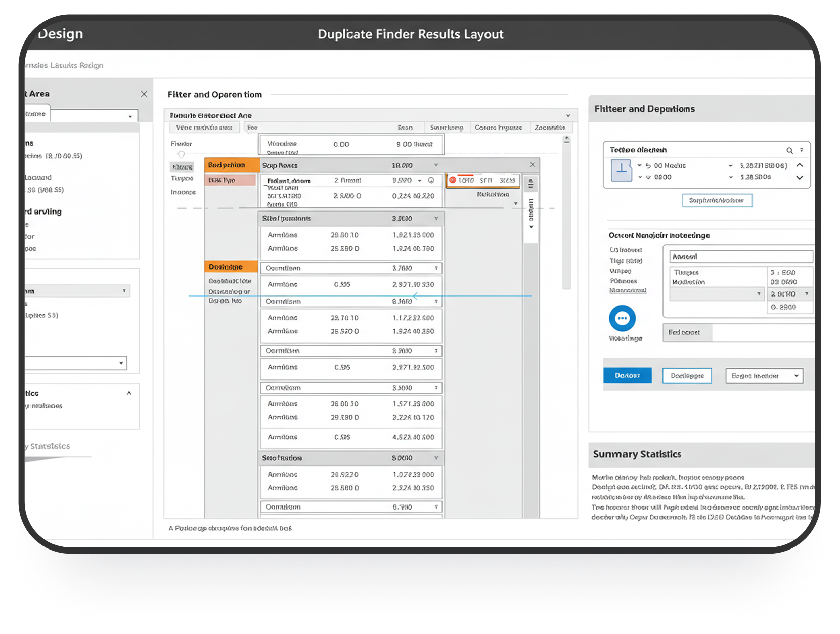Click the collapse chevron on the Statistics panel
Screen dimensions: 840x634
[129, 393]
